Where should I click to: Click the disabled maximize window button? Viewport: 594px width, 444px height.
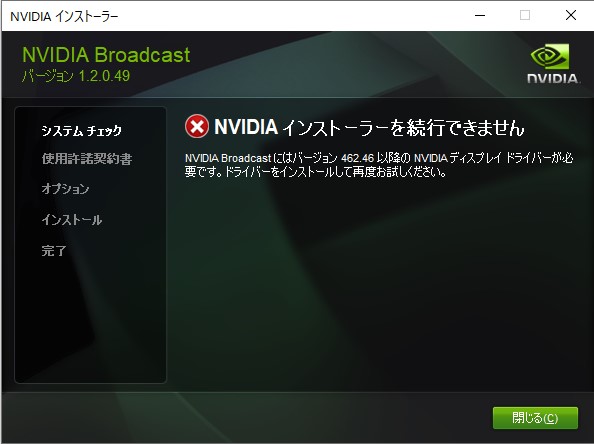point(525,15)
